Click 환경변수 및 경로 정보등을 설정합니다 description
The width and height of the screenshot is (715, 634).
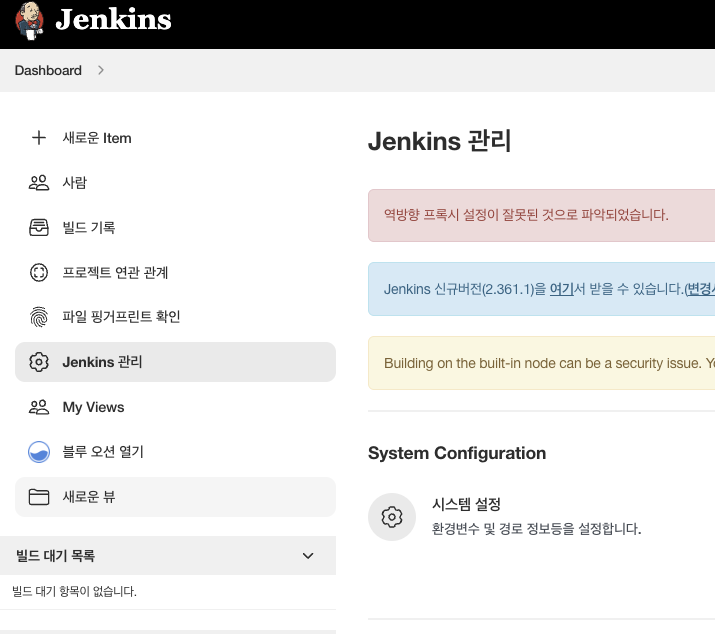point(536,529)
